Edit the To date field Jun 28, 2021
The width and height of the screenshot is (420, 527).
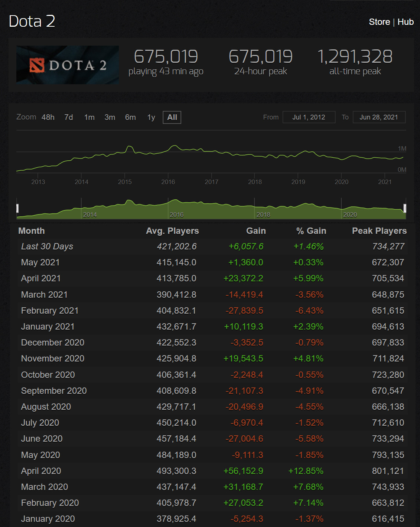[379, 117]
